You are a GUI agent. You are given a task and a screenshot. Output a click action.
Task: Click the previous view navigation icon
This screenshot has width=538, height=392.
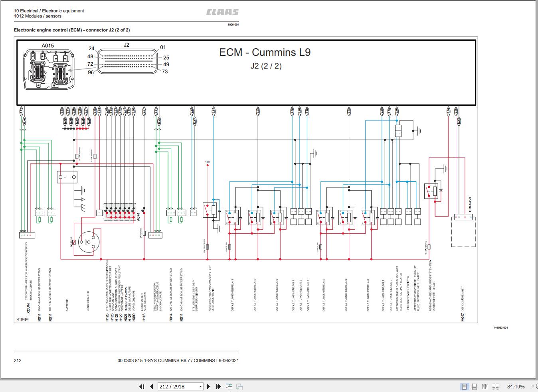(229, 386)
